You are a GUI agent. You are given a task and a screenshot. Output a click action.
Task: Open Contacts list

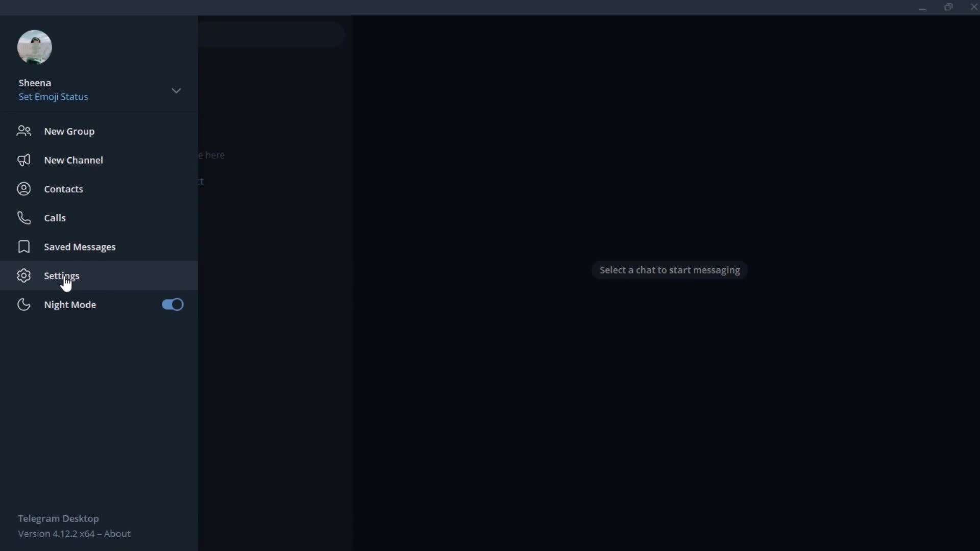[x=63, y=188]
